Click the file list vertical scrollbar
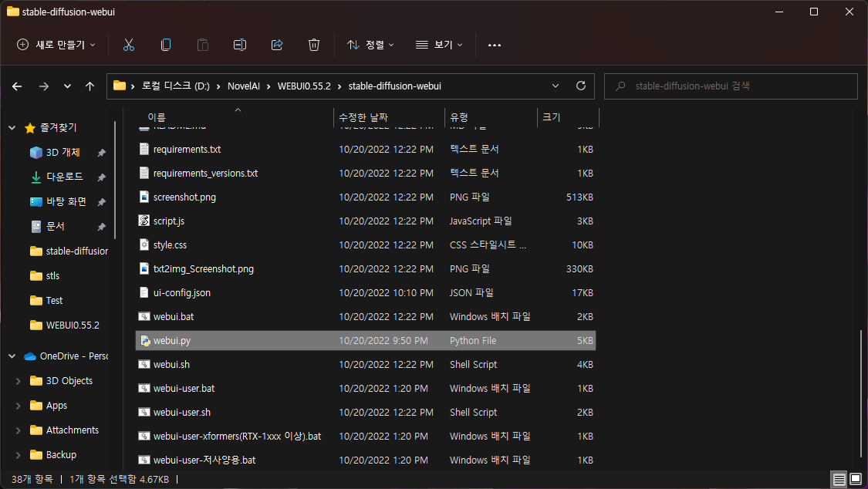 [x=860, y=394]
